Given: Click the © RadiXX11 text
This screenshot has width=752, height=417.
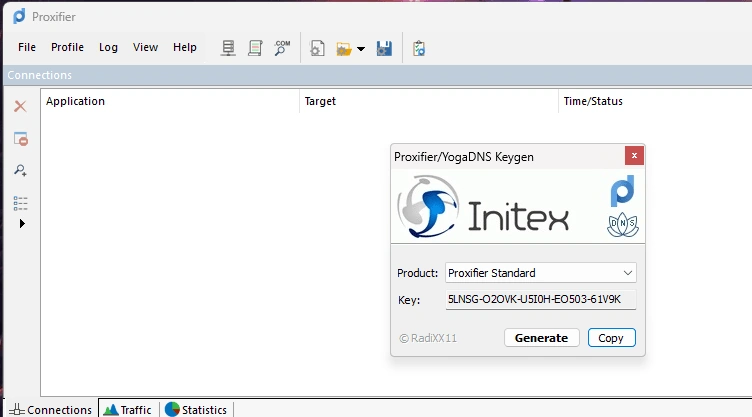Looking at the screenshot, I should pos(428,338).
